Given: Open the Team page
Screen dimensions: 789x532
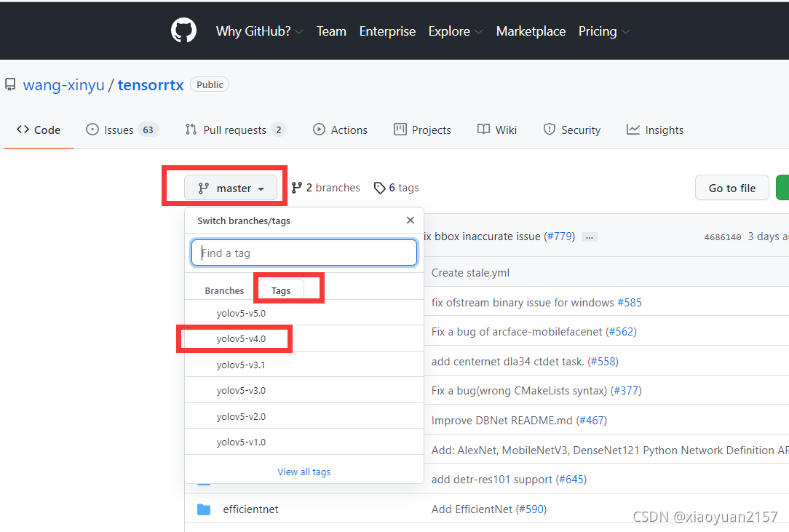Looking at the screenshot, I should pyautogui.click(x=331, y=31).
